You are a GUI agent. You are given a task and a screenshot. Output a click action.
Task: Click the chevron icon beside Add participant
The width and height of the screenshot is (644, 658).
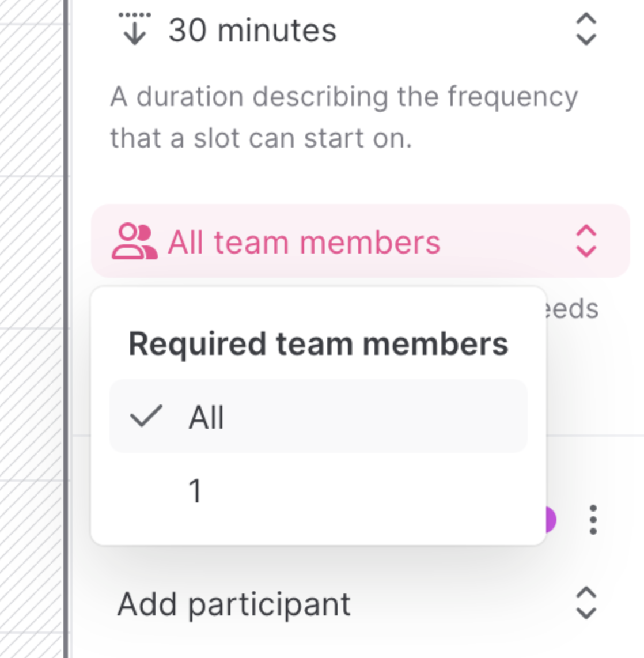pos(586,603)
